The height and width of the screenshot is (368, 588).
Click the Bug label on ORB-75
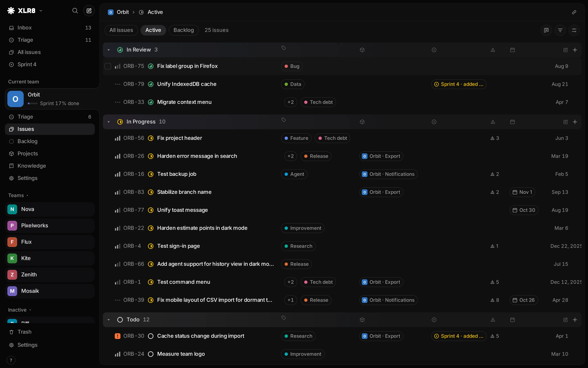292,66
